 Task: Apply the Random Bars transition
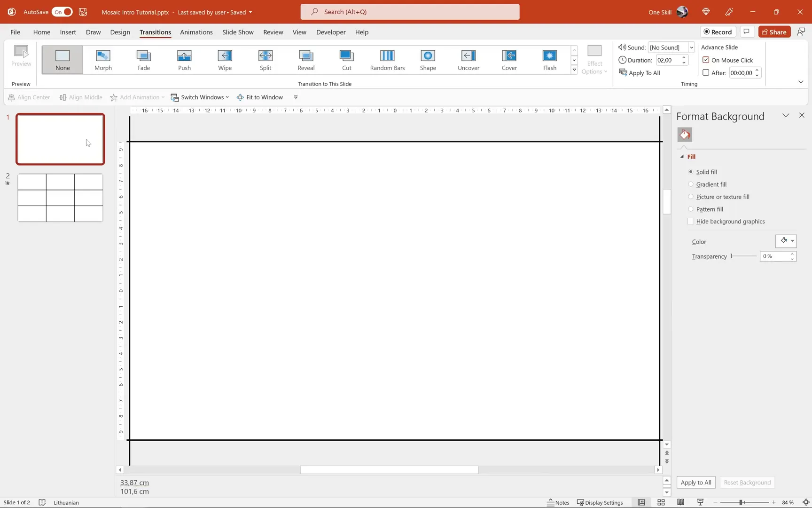pos(387,60)
